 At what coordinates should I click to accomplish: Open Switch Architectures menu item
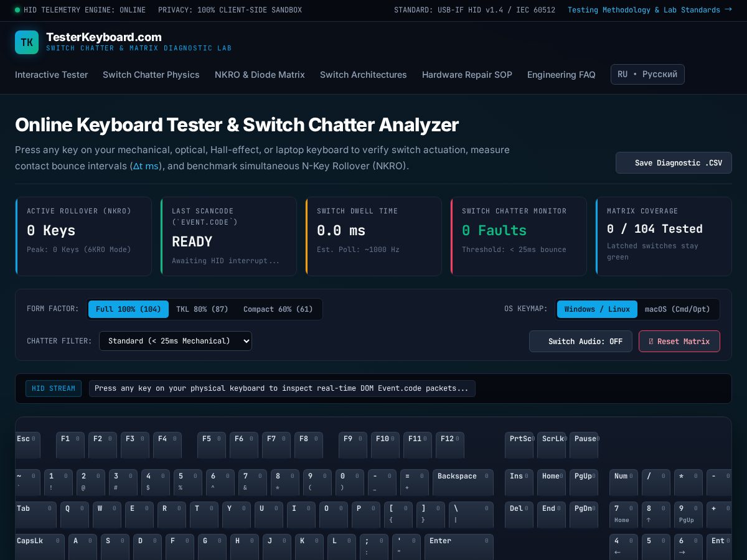pos(364,75)
